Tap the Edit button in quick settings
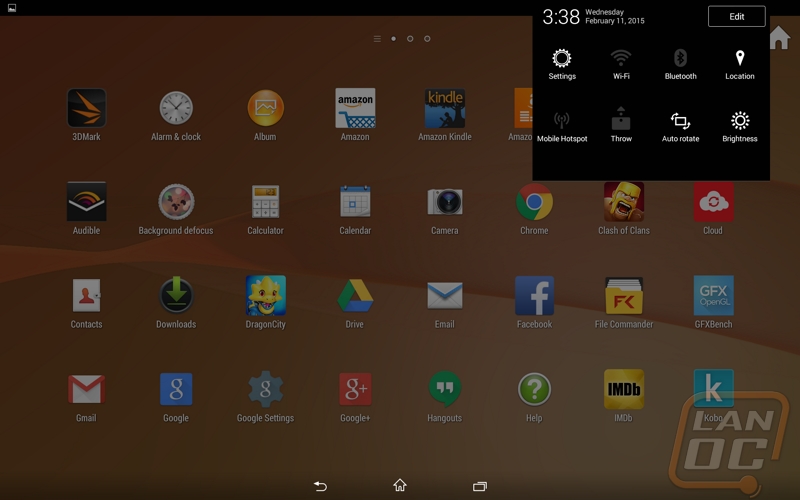The height and width of the screenshot is (500, 800). (x=736, y=16)
